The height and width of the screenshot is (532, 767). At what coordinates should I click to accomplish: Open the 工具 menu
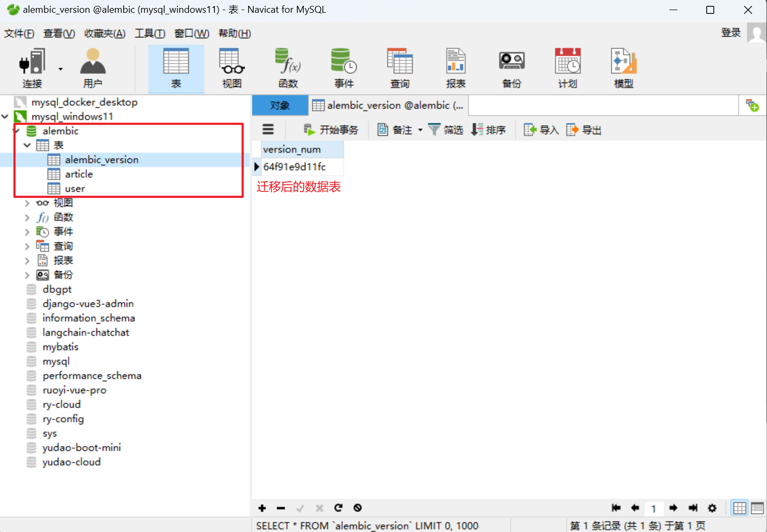click(149, 33)
